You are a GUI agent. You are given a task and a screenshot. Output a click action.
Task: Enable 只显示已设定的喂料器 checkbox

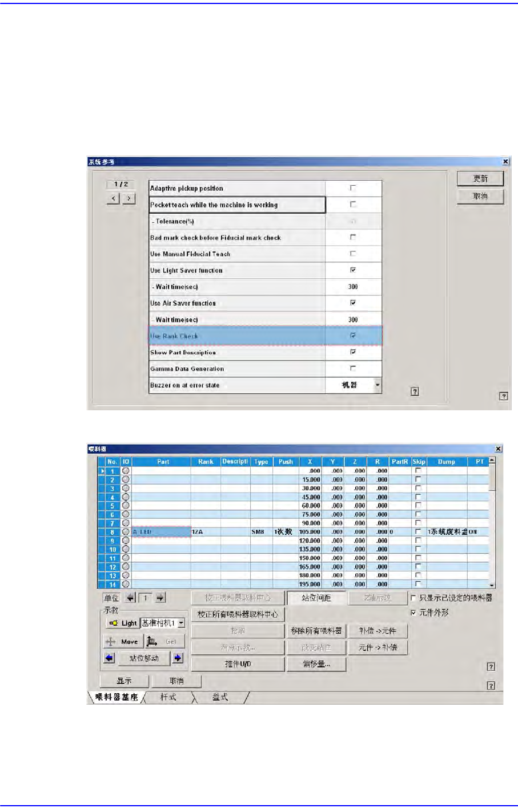pos(413,598)
